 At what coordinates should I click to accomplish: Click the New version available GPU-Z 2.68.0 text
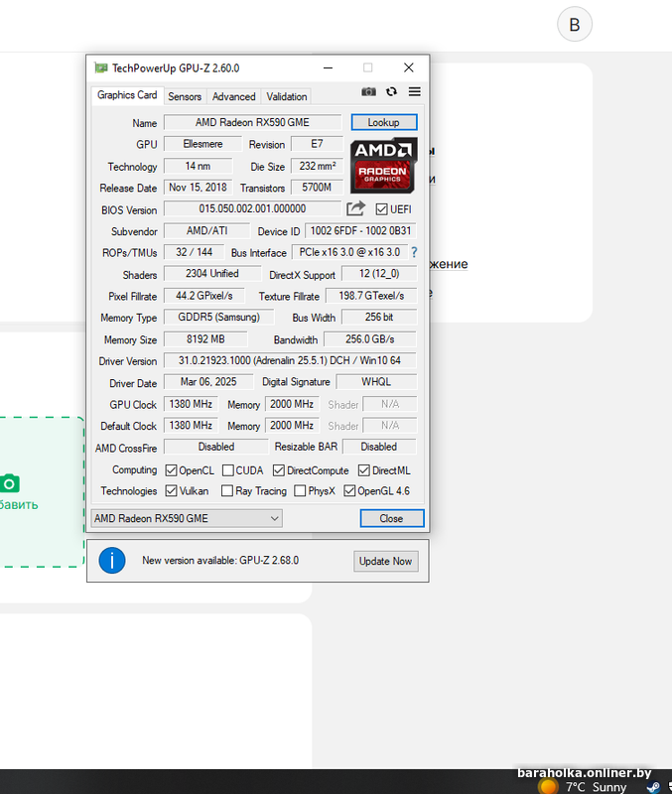pyautogui.click(x=220, y=561)
